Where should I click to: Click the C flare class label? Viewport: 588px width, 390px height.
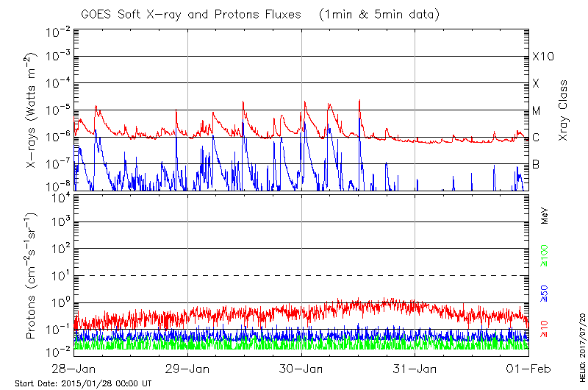point(536,138)
